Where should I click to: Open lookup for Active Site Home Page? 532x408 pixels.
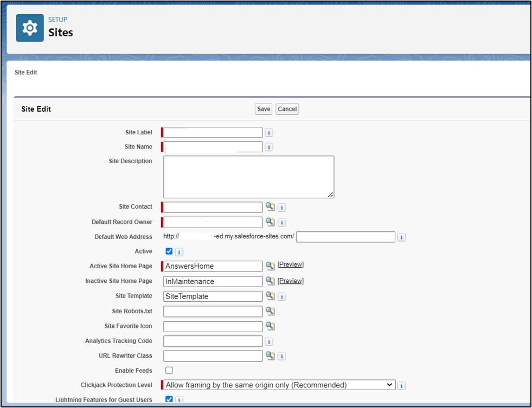tap(270, 265)
